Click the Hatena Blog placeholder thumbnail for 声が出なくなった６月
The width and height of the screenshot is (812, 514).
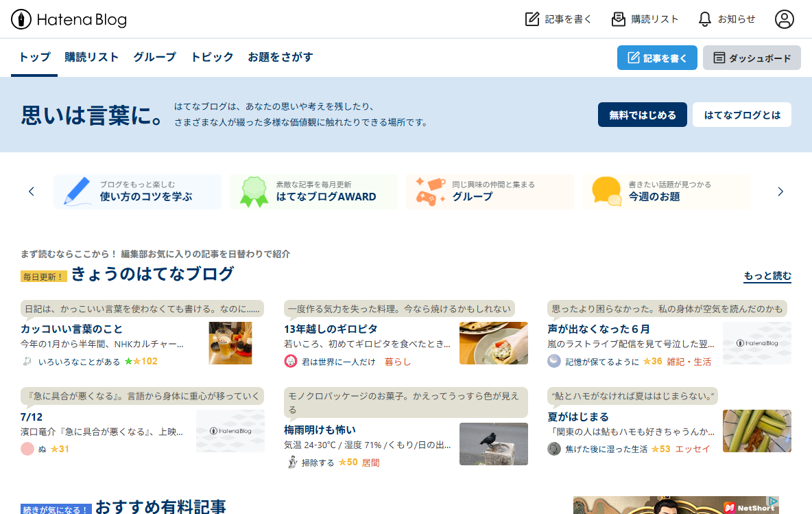[x=756, y=343]
